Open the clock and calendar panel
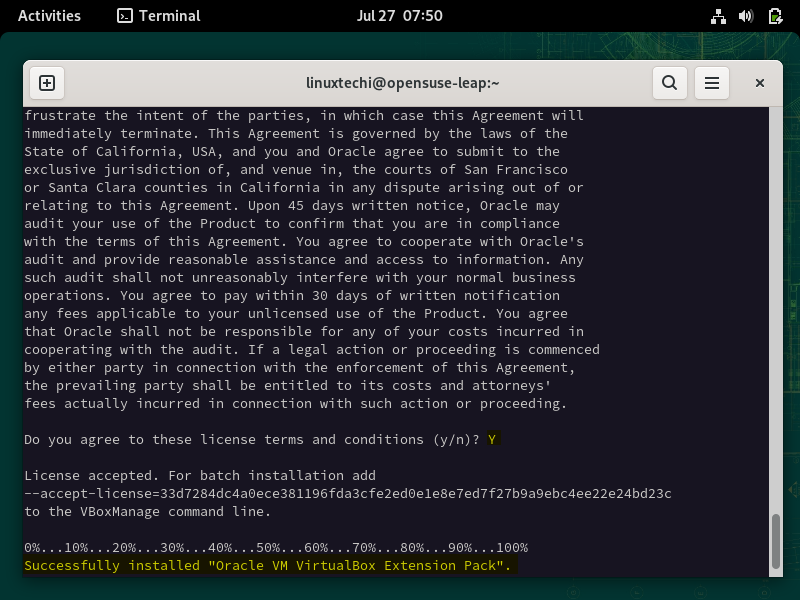The image size is (800, 600). tap(399, 16)
